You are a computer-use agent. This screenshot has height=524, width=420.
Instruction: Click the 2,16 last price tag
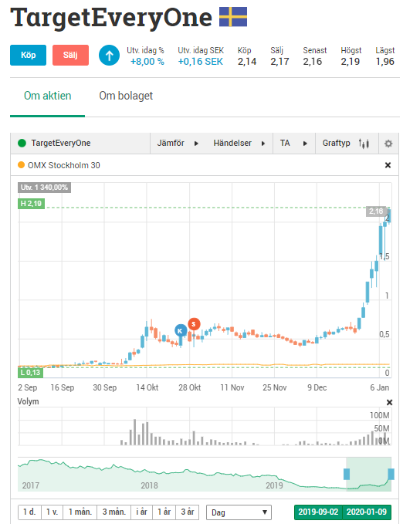(x=377, y=211)
